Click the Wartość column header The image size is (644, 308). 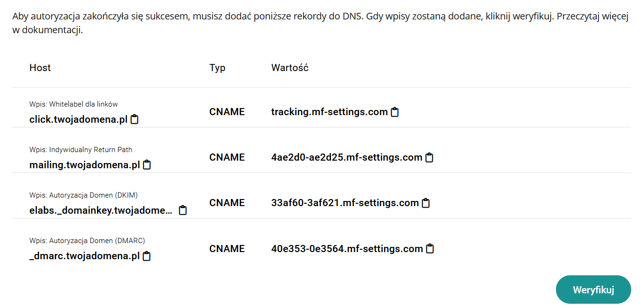(290, 68)
